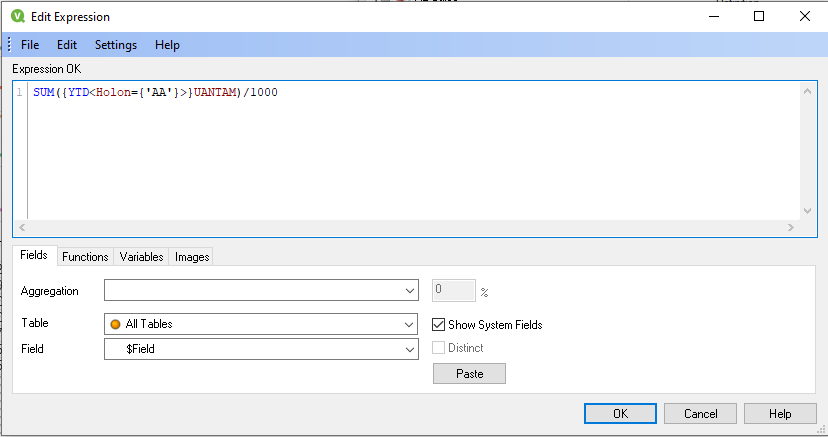Toggle the Show System Fields checkbox

(x=438, y=325)
